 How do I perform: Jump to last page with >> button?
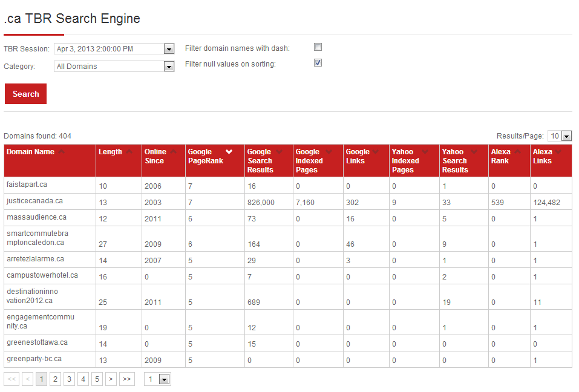(127, 379)
